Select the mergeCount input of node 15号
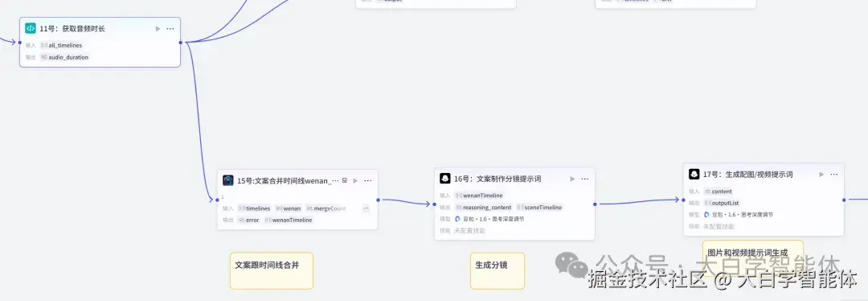The image size is (868, 301). (326, 208)
